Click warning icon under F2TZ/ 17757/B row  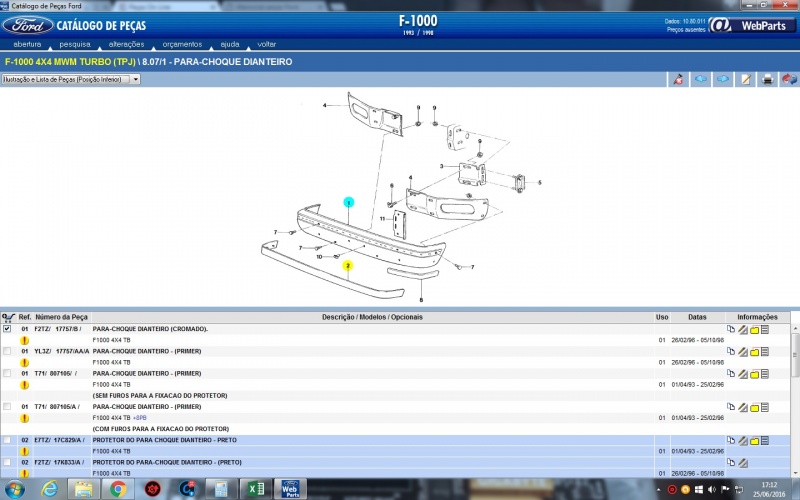(x=24, y=340)
